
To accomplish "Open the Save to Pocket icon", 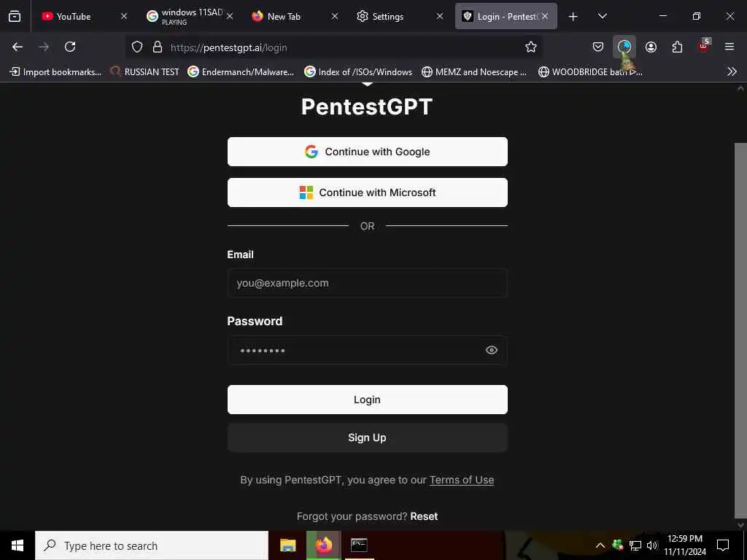I will (x=598, y=47).
